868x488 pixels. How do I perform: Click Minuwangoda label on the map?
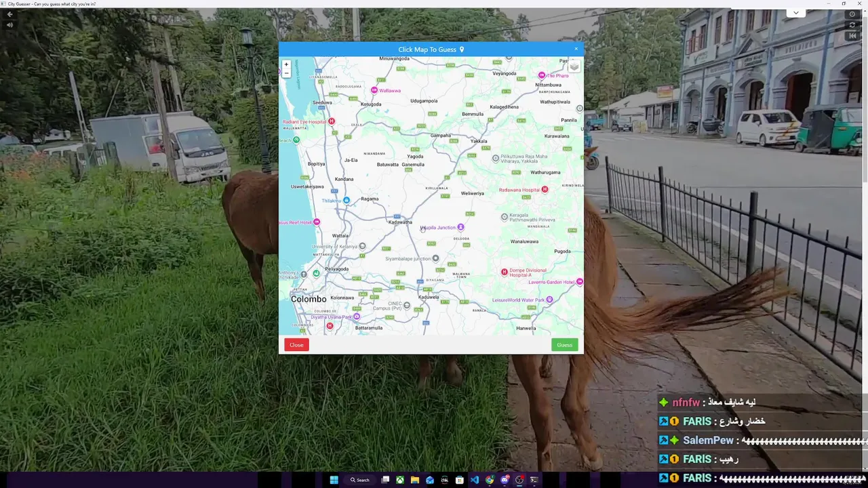394,59
